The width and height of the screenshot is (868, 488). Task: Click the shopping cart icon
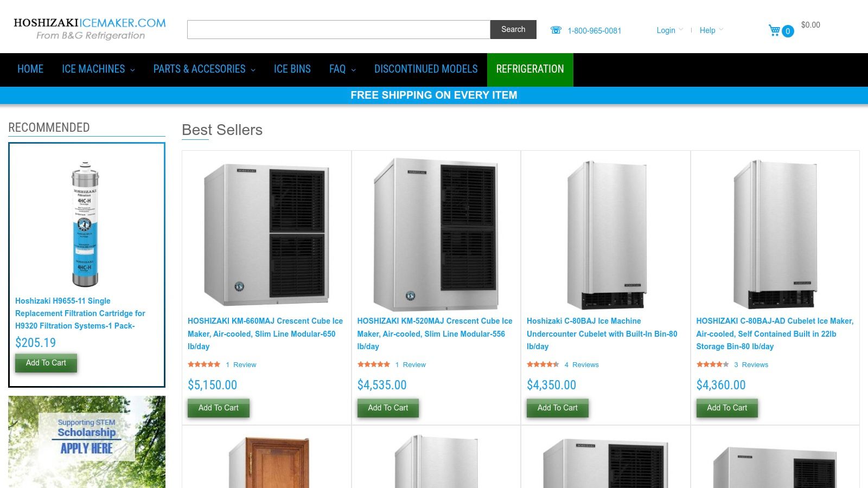pyautogui.click(x=774, y=30)
